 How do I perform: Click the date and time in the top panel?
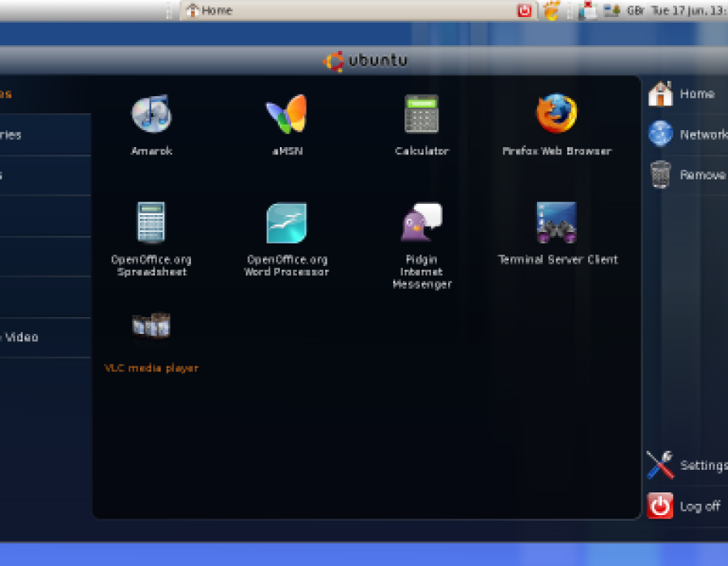[689, 11]
